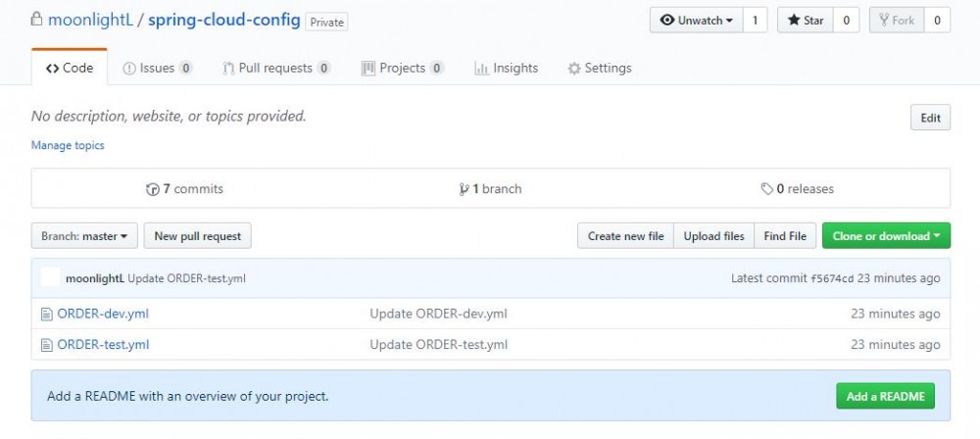Open latest commit hash f5674cd
The image size is (980, 439).
[x=832, y=278]
